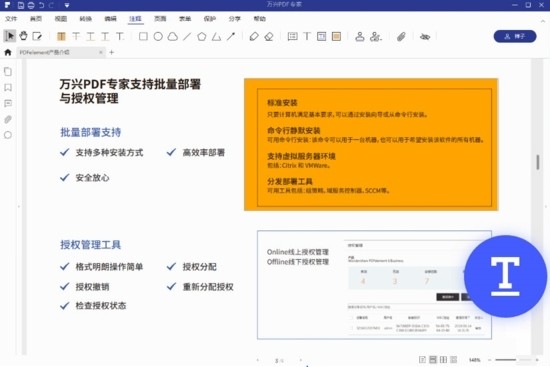550x367 pixels.
Task: Open the attachments side panel
Action: coord(8,119)
